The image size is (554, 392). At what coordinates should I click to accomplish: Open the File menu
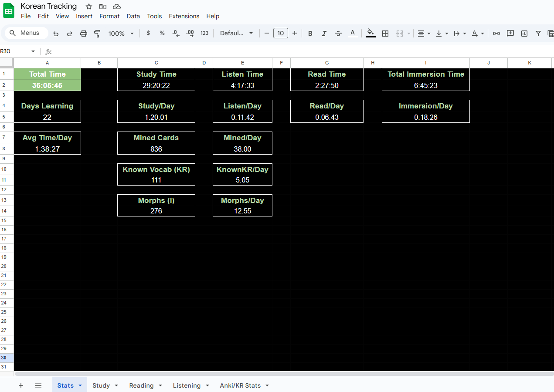tap(26, 16)
